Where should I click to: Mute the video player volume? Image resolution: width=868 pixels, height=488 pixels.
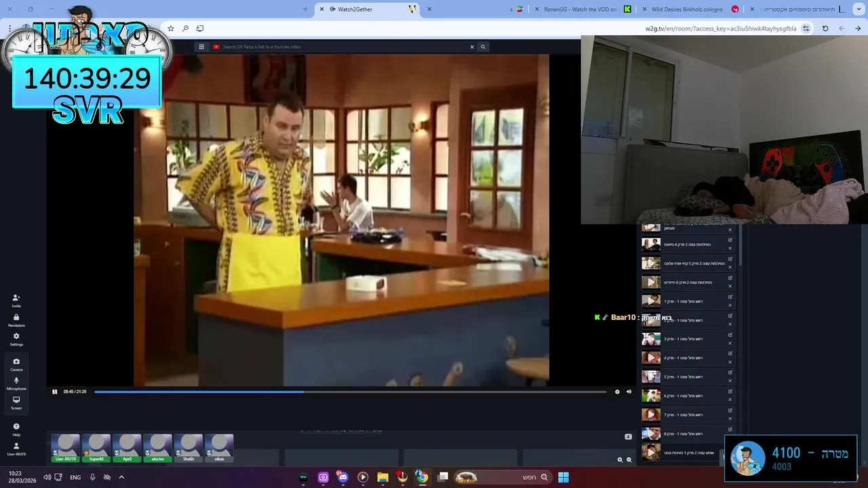629,392
